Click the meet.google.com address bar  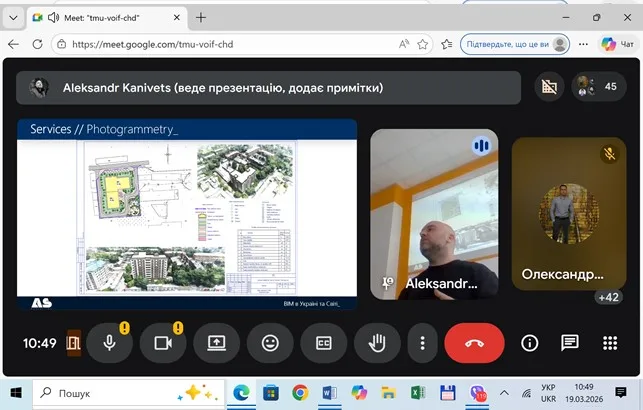pyautogui.click(x=230, y=44)
